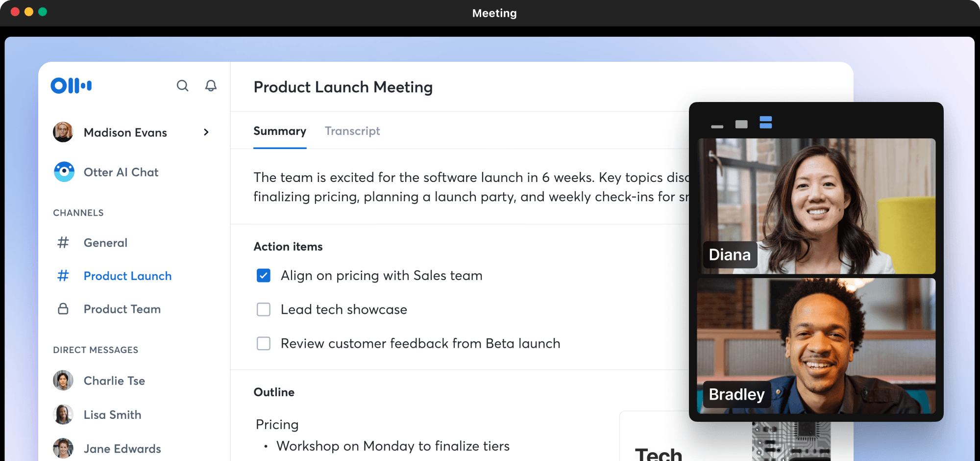Open Otter AI Chat icon
This screenshot has width=980, height=461.
[x=64, y=172]
